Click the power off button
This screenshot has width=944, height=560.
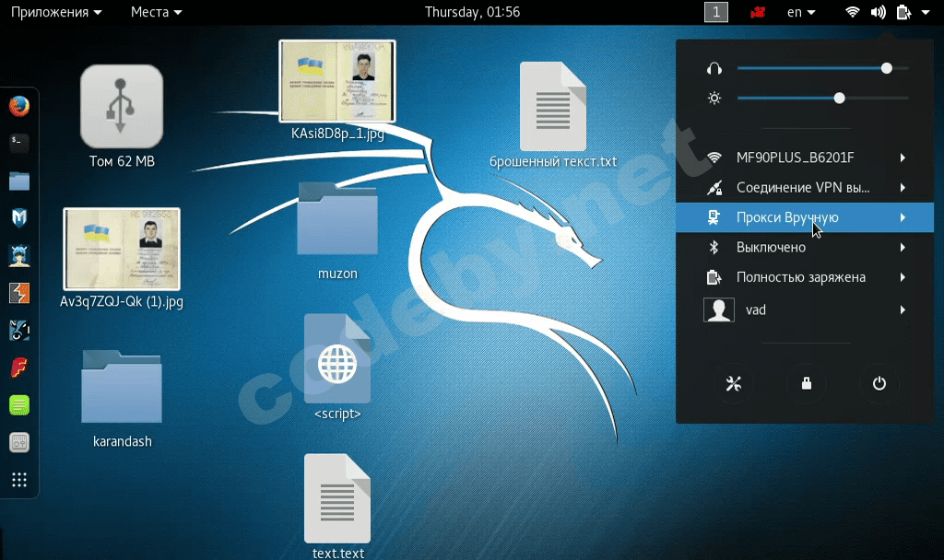coord(879,383)
